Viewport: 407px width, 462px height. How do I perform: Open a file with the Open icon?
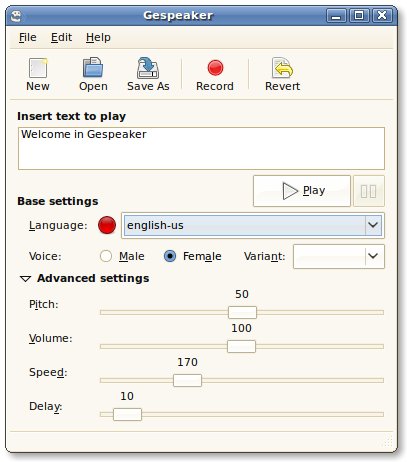(93, 68)
